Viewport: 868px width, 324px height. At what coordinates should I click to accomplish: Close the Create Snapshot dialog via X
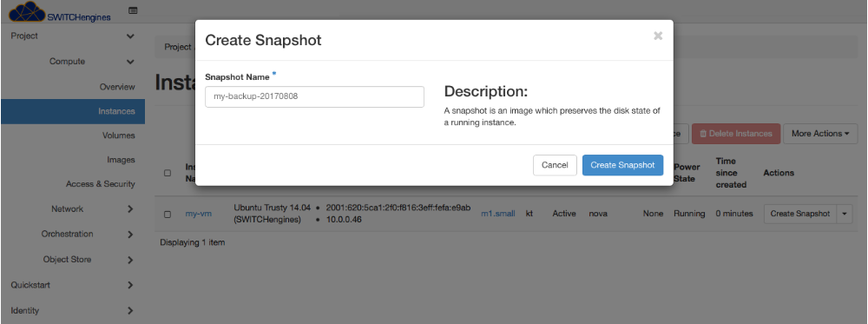(x=658, y=36)
